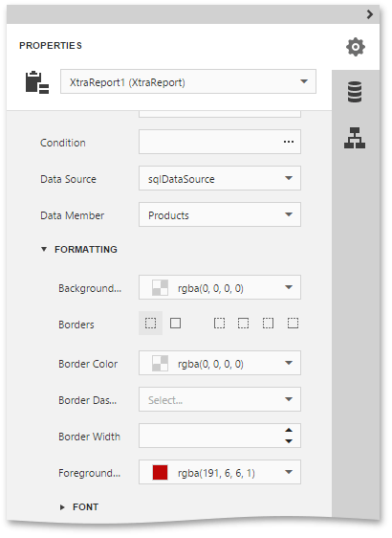This screenshot has height=538, width=392.
Task: Click the red Foreground color swatch
Action: (x=160, y=473)
